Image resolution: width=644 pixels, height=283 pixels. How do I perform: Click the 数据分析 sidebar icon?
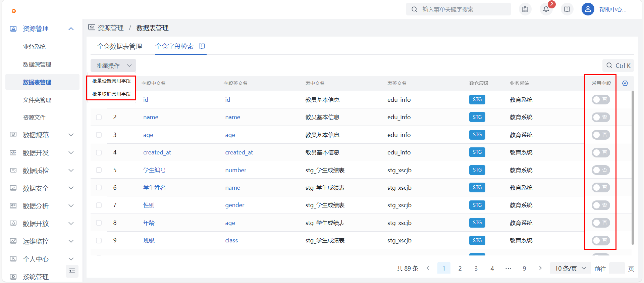click(x=13, y=206)
